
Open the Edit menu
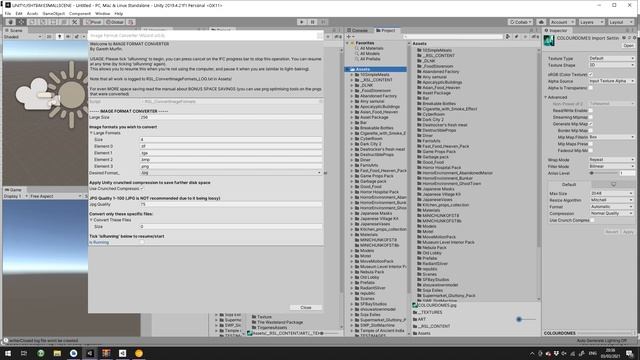coord(19,13)
